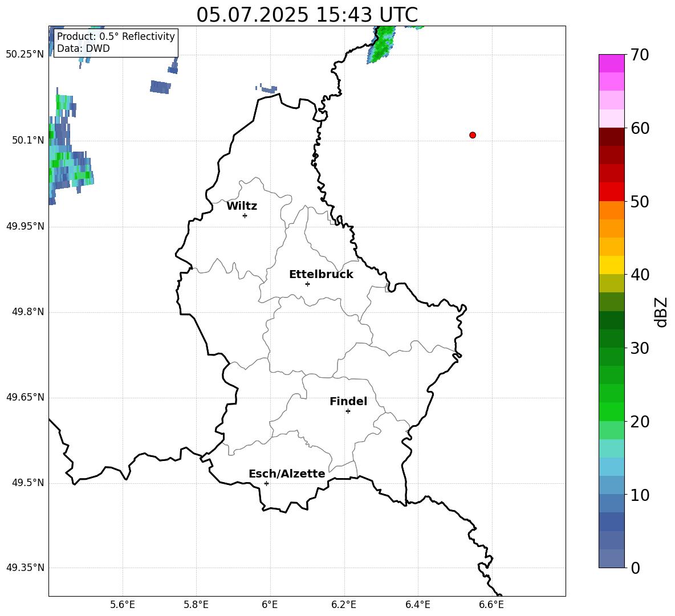Click the colorbar tick label '0'
The image size is (675, 616).
pos(635,568)
